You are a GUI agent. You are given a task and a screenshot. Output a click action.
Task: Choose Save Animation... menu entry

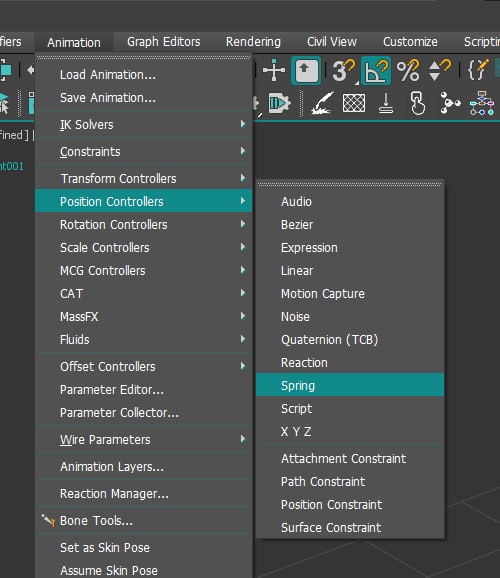(x=144, y=98)
